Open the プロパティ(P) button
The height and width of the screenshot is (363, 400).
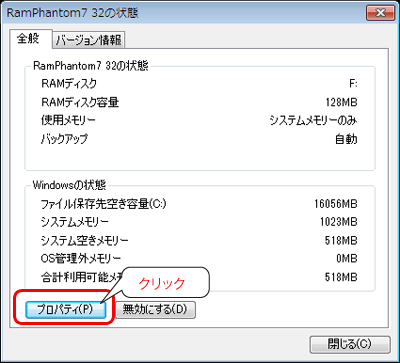(x=66, y=310)
